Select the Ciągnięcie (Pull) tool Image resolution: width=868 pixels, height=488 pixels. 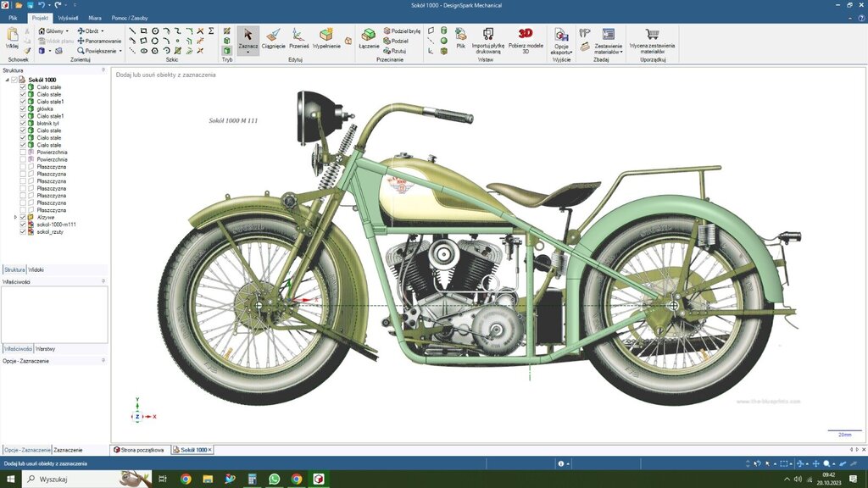pos(273,38)
